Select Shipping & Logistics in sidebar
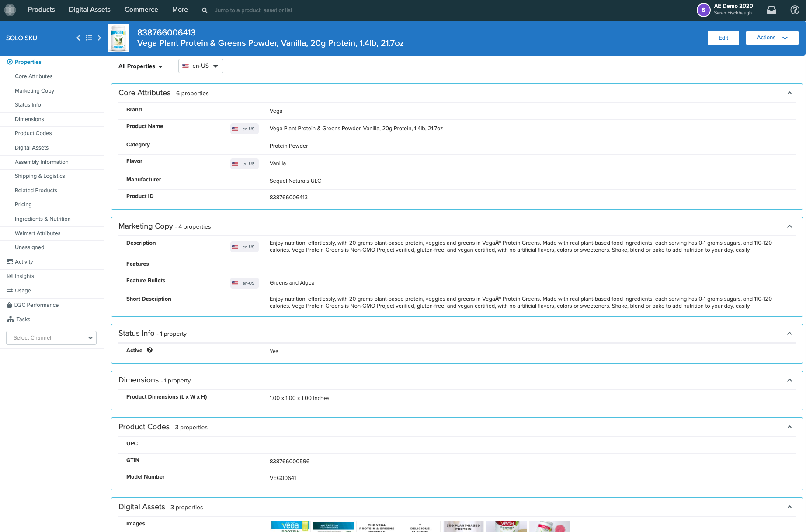This screenshot has height=532, width=806. 40,176
